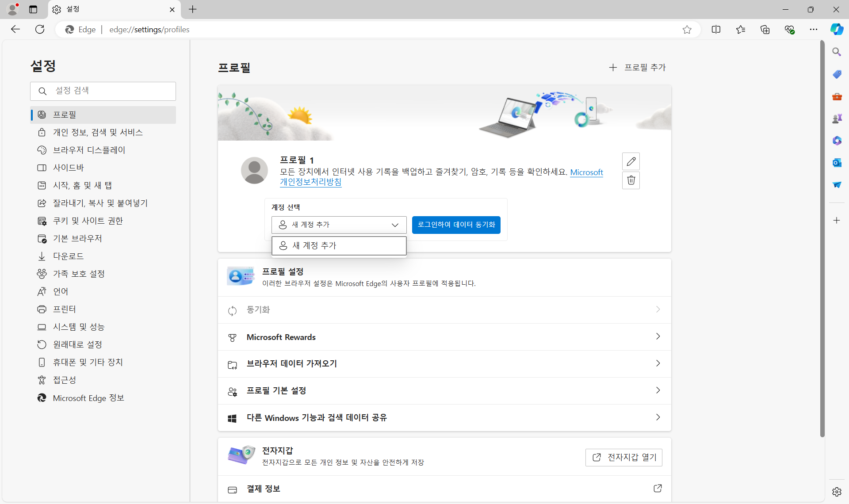This screenshot has height=504, width=849.
Task: Click Microsoft 개인정보처리방침 link
Action: [310, 182]
